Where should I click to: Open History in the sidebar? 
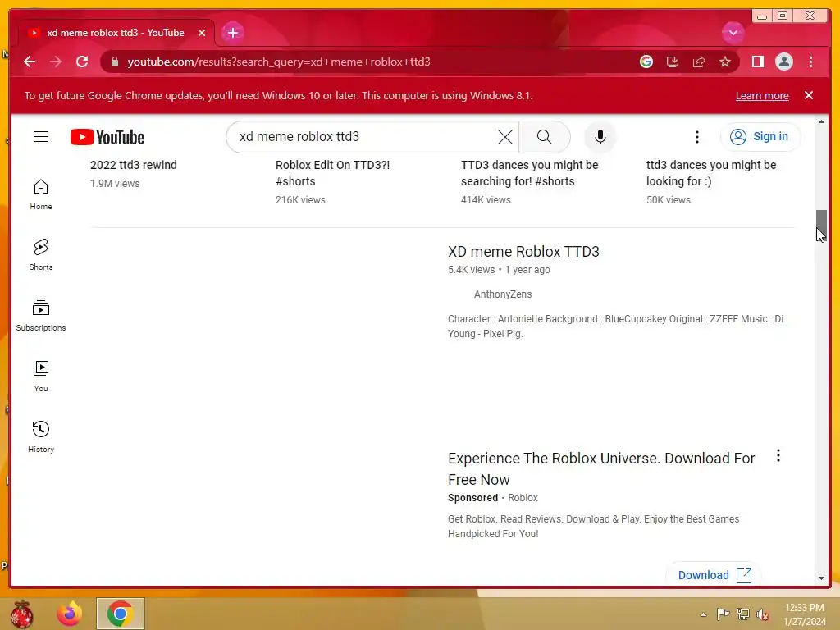point(41,436)
